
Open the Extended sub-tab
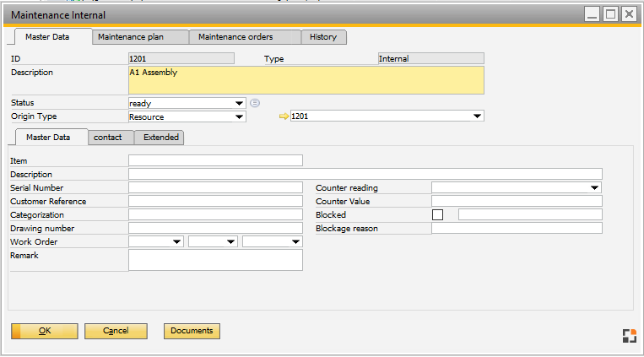click(160, 137)
